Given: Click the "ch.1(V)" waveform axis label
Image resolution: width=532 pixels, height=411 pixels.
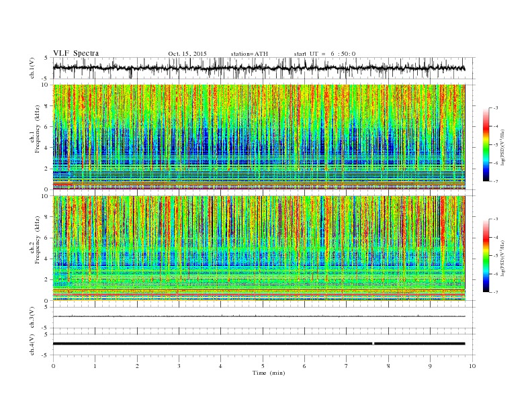Looking at the screenshot, I should [32, 68].
